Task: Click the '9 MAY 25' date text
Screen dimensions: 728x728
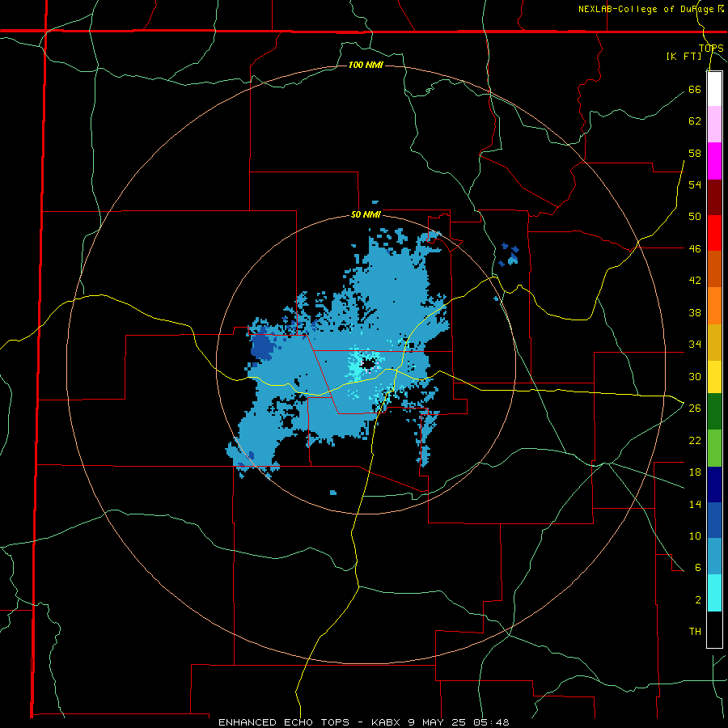Action: tap(438, 722)
